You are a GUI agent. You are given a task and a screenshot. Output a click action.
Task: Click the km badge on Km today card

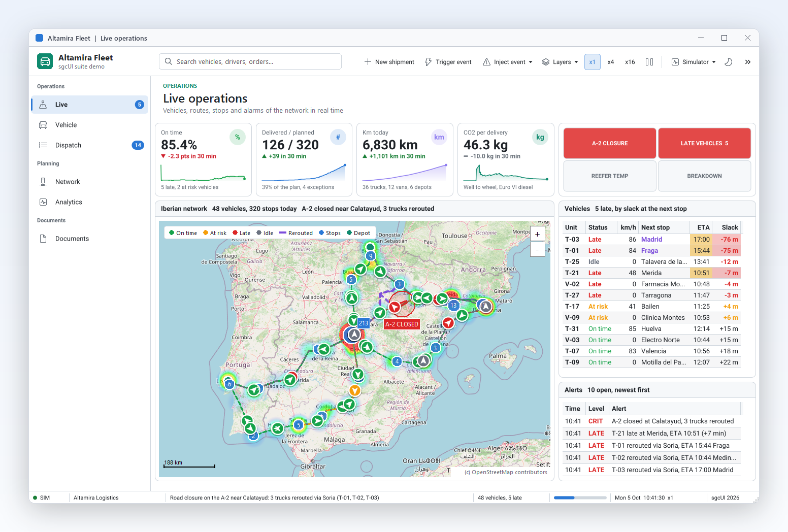(439, 137)
